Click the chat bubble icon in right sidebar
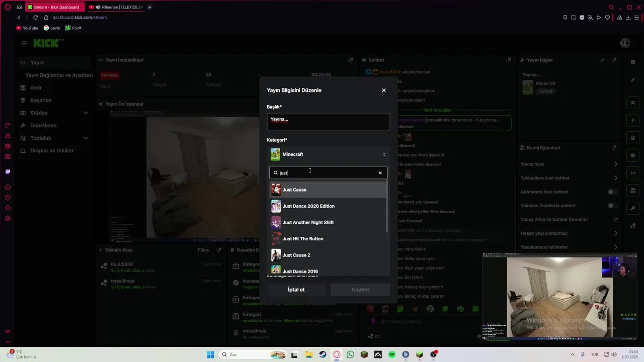This screenshot has width=644, height=362. pyautogui.click(x=633, y=155)
